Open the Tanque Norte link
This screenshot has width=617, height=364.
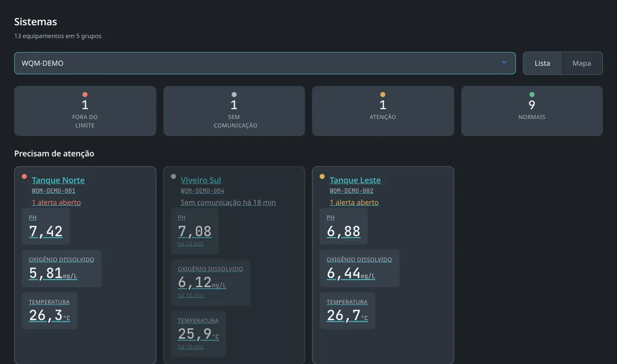(x=58, y=180)
